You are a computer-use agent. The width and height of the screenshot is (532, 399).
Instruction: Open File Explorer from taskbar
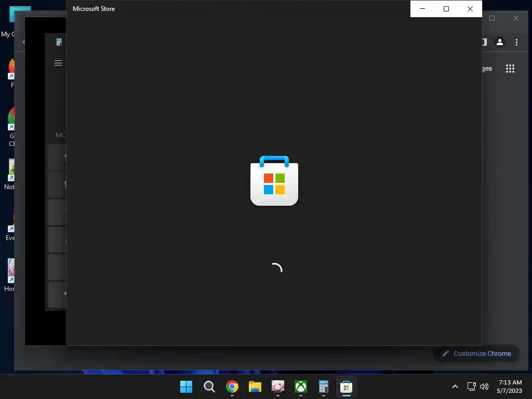(x=255, y=387)
